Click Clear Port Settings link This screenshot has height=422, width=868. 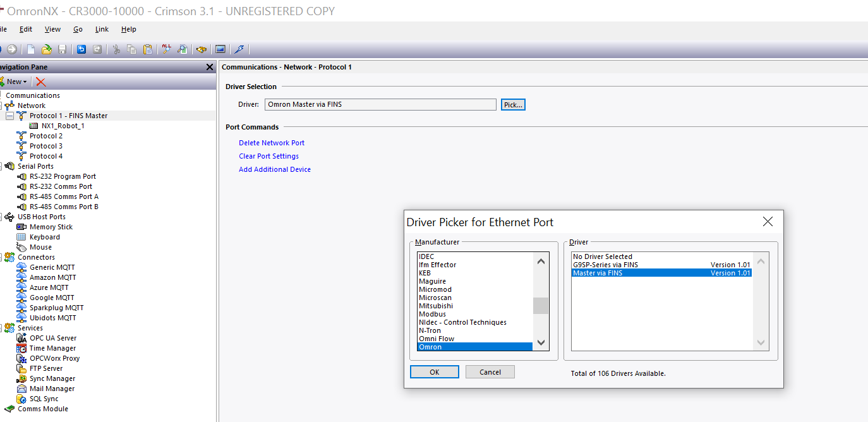pyautogui.click(x=268, y=156)
